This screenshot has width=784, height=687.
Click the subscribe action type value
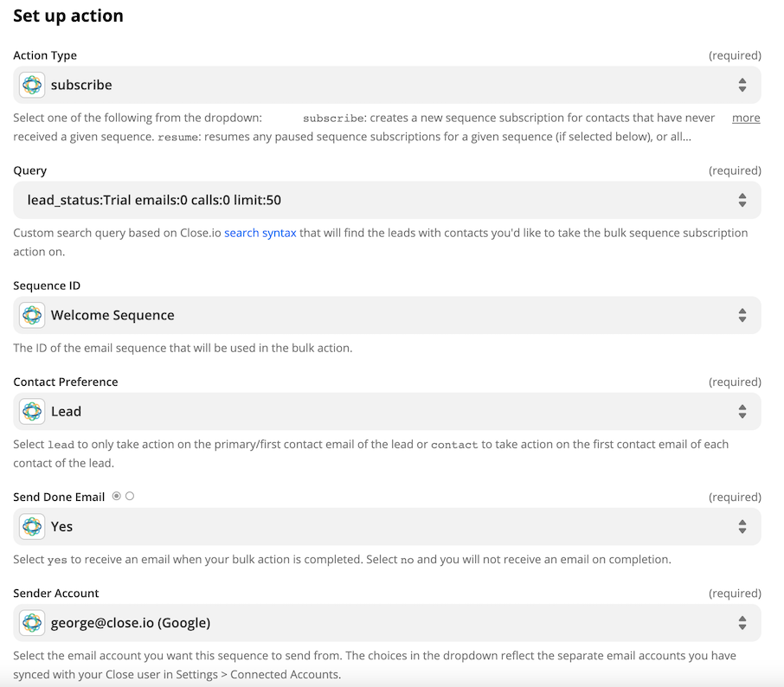pyautogui.click(x=81, y=85)
